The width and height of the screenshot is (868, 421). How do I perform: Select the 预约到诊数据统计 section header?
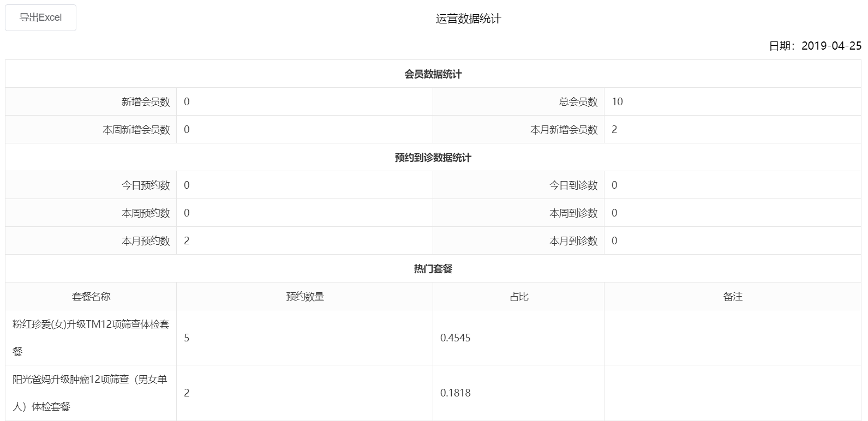433,158
